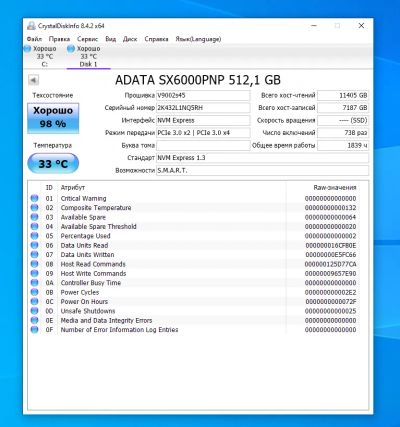
Task: Click the raw value 000000000072F
Action: click(331, 302)
